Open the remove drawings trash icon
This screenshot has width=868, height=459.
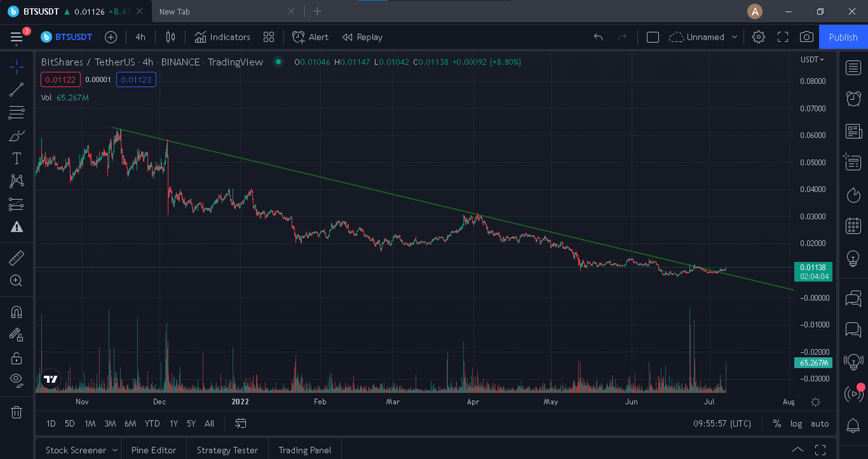coord(16,411)
